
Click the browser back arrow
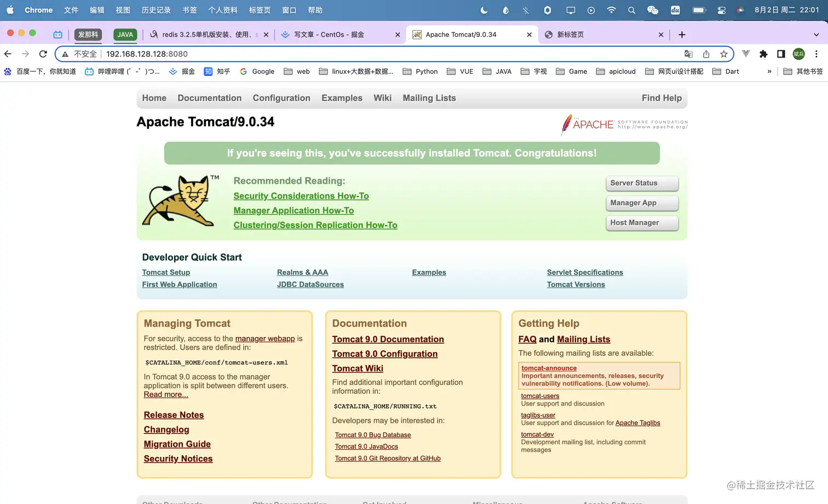coord(8,54)
